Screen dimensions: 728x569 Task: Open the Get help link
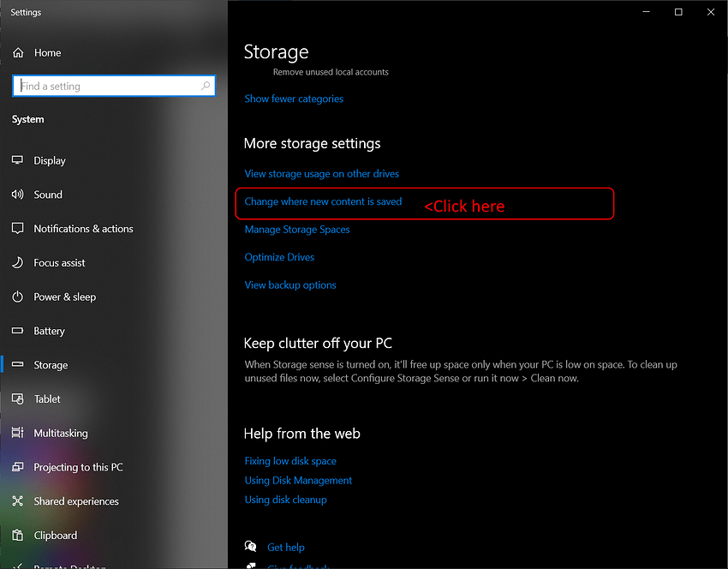285,548
